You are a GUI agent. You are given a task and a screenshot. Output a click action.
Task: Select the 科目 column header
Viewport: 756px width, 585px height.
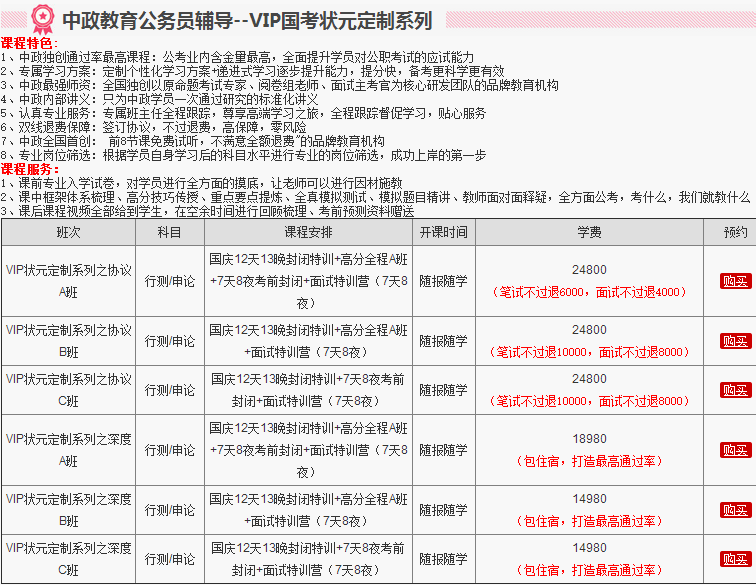[170, 232]
